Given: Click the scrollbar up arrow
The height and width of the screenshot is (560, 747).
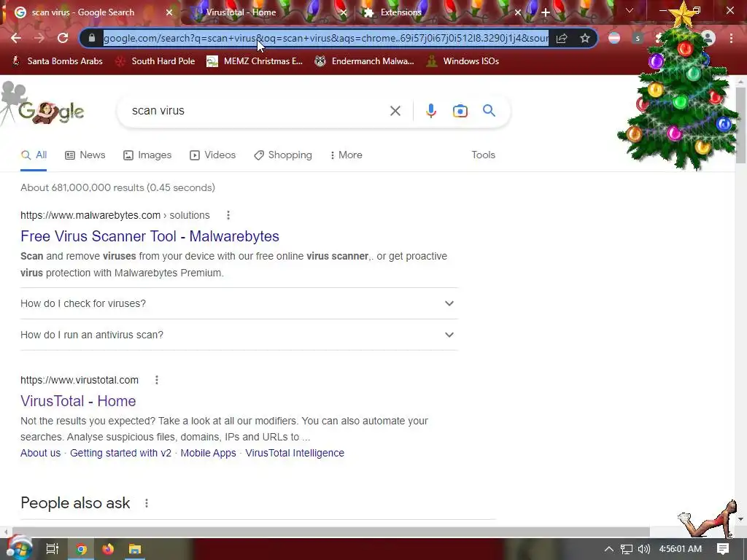Looking at the screenshot, I should 740,82.
